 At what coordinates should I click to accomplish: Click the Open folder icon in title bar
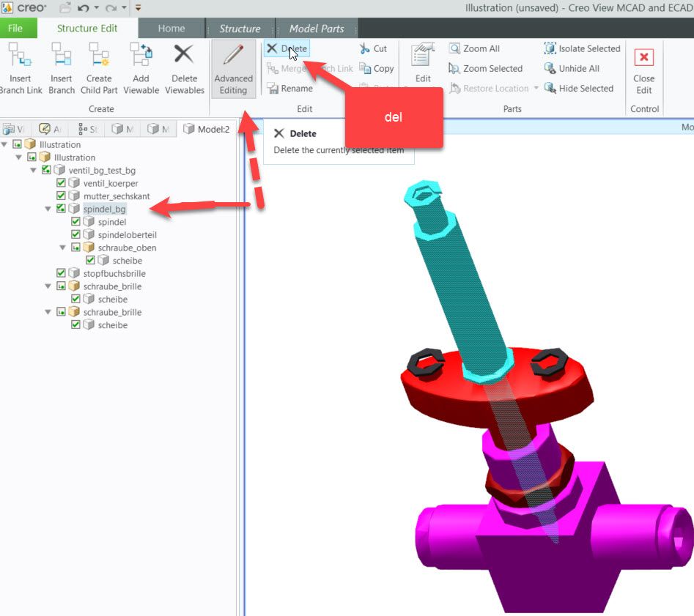[x=65, y=7]
